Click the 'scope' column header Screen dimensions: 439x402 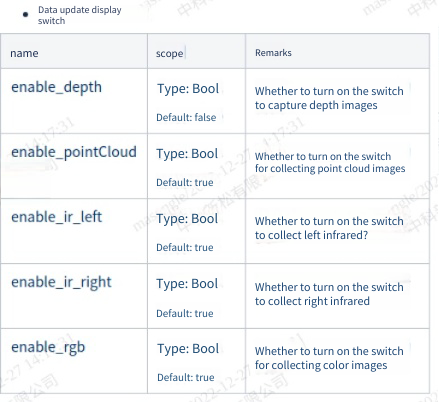(169, 54)
